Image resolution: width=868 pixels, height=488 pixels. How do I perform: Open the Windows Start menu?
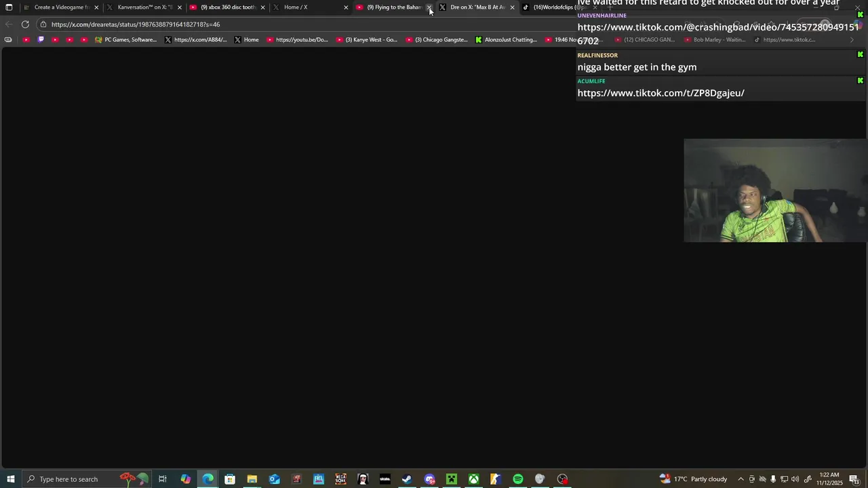[10, 479]
